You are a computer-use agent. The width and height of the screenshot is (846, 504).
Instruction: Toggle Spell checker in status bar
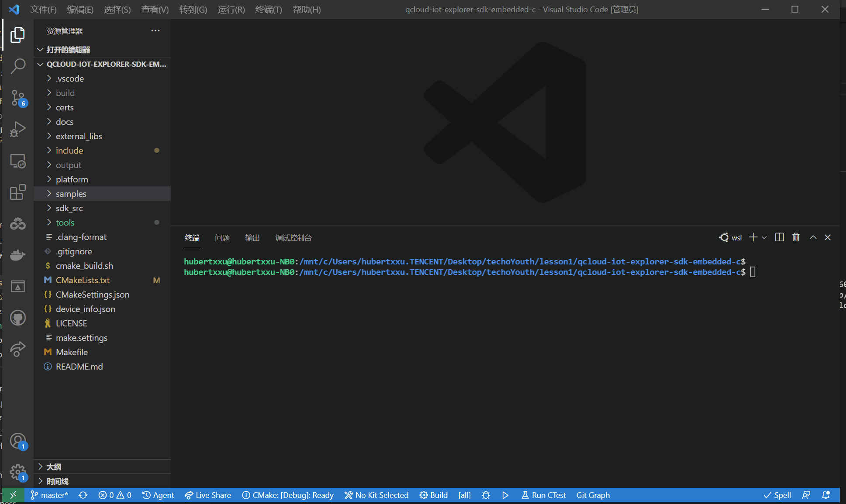777,495
